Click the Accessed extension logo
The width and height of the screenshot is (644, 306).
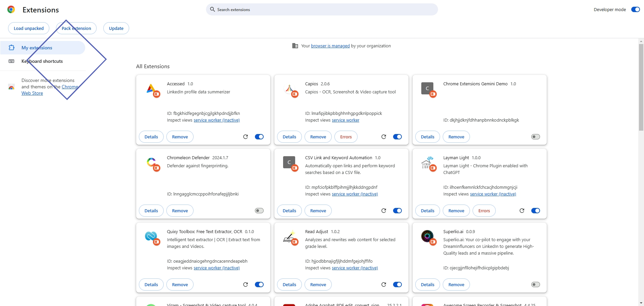click(153, 90)
